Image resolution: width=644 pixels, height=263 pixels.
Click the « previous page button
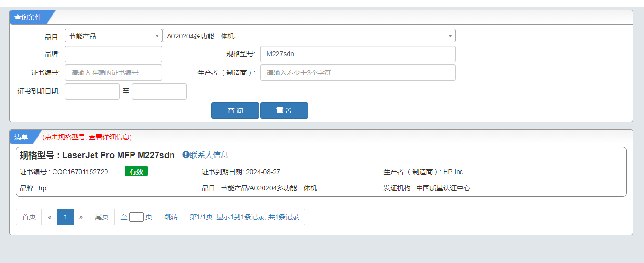(50, 217)
